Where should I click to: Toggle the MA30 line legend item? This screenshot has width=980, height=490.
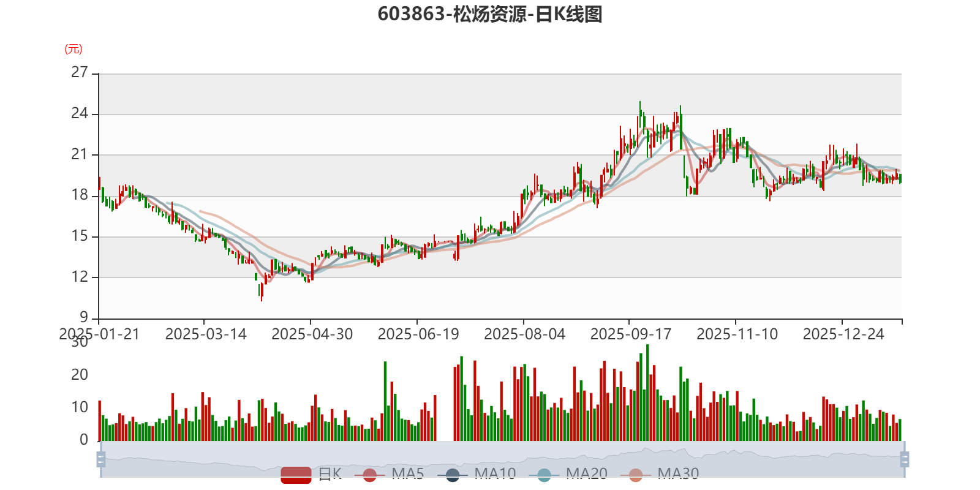[x=660, y=474]
